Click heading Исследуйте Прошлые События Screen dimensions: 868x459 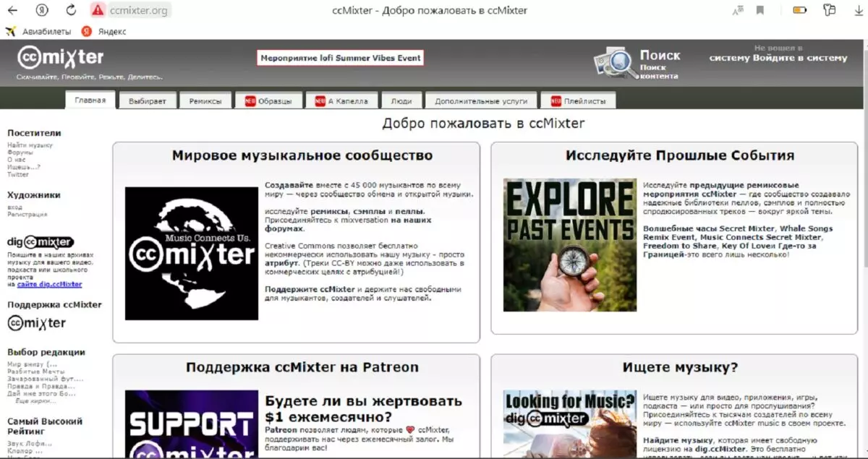point(680,155)
